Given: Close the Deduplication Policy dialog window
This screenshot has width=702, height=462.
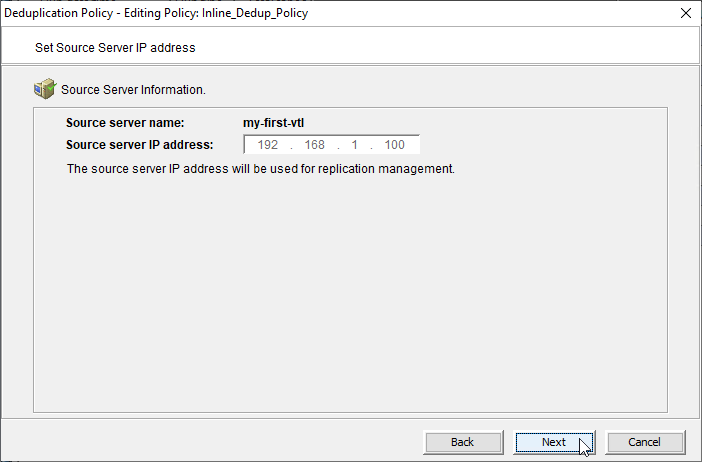Looking at the screenshot, I should [685, 13].
